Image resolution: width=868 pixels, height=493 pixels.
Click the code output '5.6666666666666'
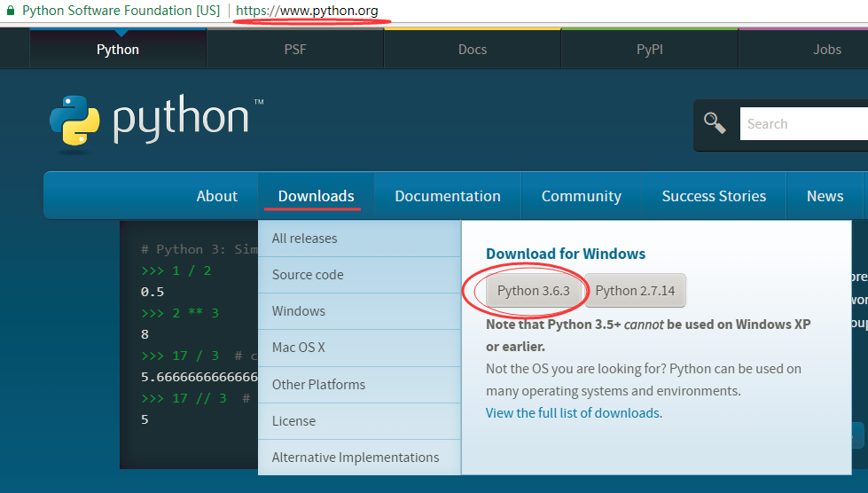click(199, 377)
